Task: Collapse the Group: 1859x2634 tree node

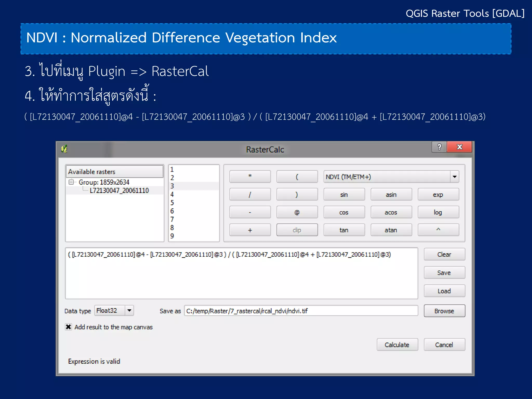Action: 71,182
